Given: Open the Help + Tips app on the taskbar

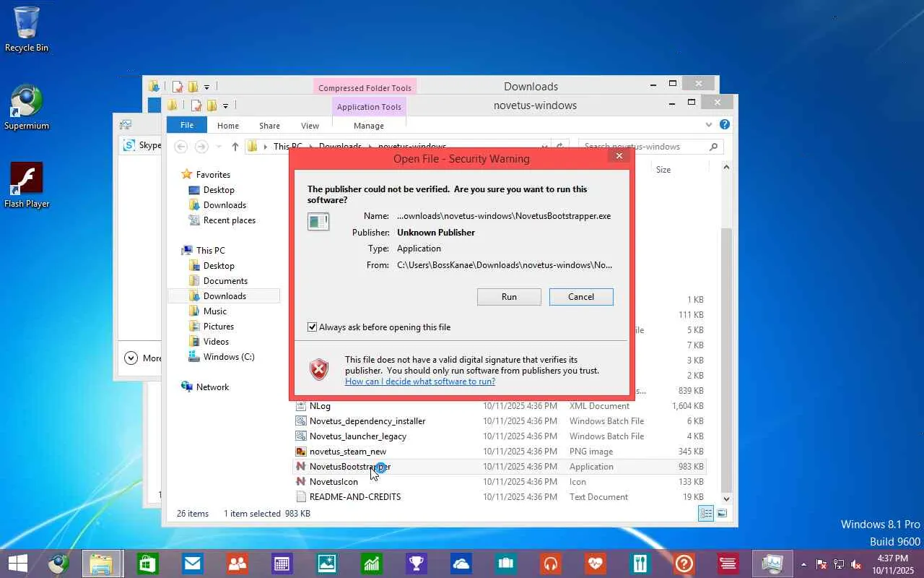Looking at the screenshot, I should [684, 563].
